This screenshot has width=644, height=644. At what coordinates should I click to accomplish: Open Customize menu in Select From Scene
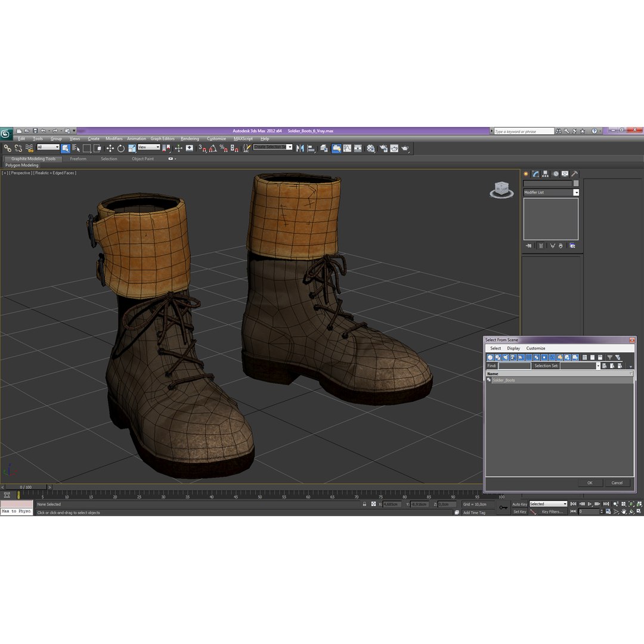[535, 348]
